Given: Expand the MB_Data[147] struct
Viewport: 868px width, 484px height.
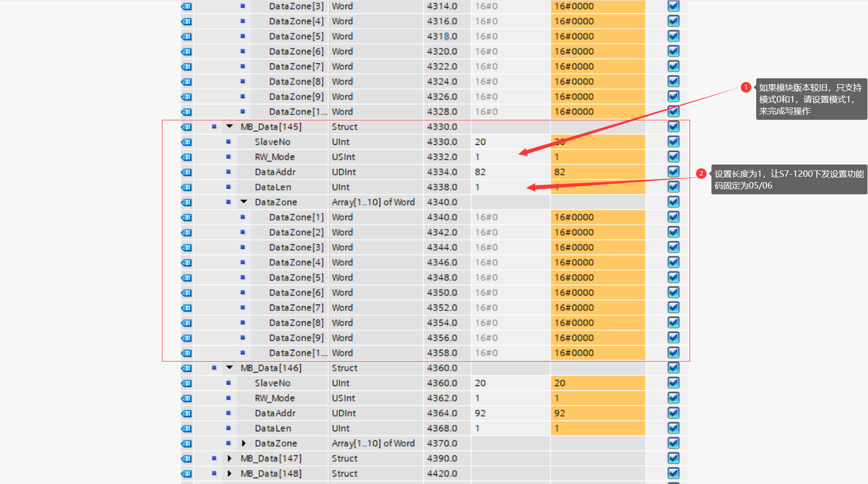Looking at the screenshot, I should point(230,458).
